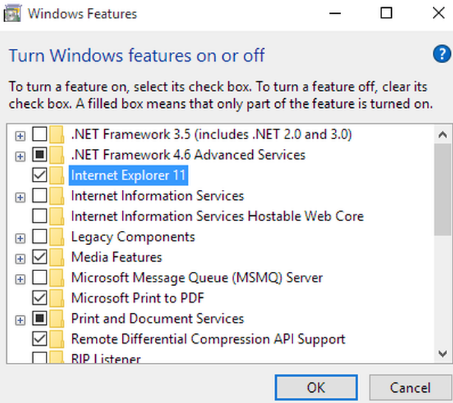Confirm changes with the OK button
This screenshot has height=403, width=453.
pos(316,388)
